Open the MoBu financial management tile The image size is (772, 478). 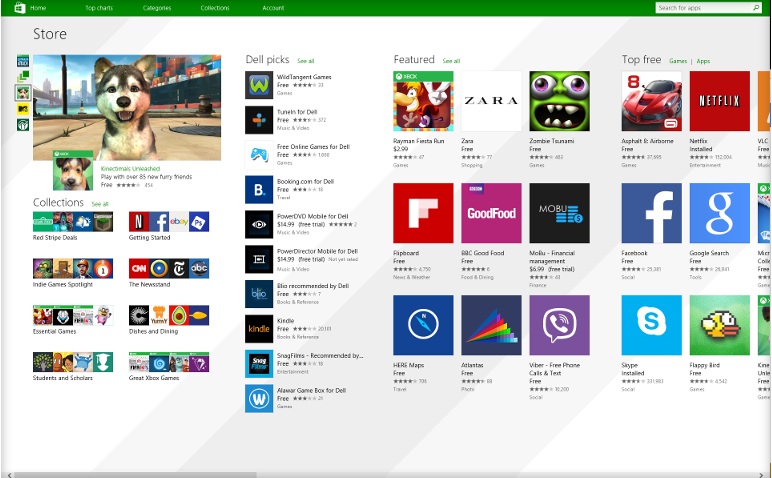pyautogui.click(x=559, y=213)
